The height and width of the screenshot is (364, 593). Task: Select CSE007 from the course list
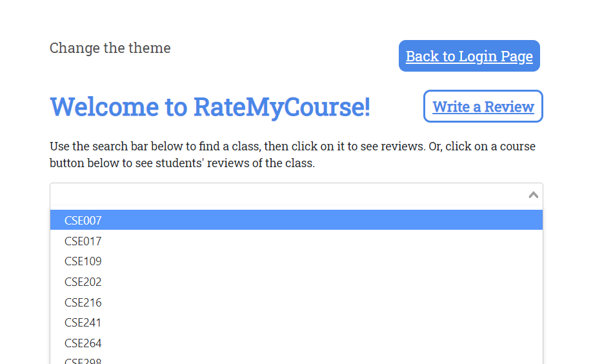click(x=83, y=221)
